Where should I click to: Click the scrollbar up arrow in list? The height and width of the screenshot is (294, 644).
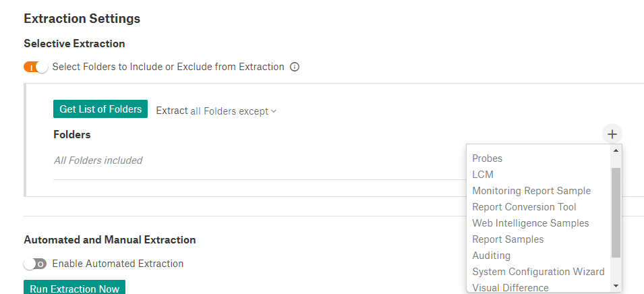[x=616, y=150]
